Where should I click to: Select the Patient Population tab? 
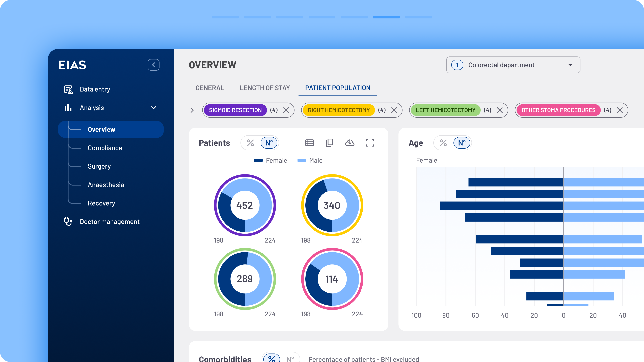[338, 88]
